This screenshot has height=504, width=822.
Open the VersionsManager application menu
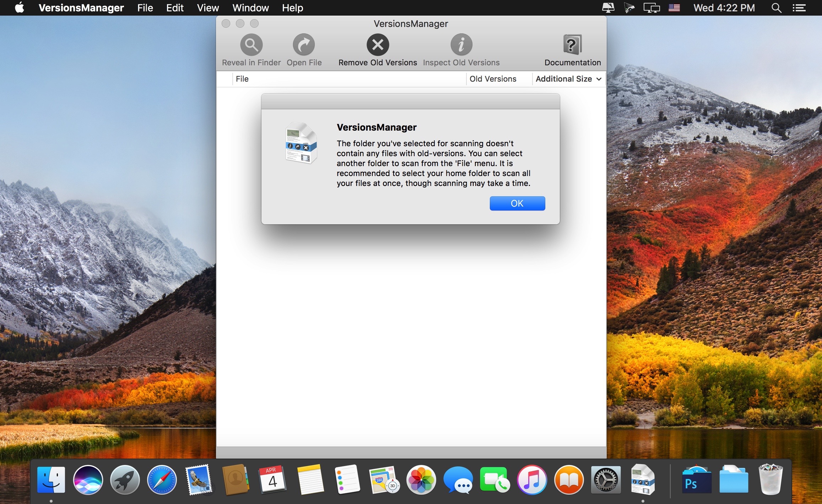(81, 8)
